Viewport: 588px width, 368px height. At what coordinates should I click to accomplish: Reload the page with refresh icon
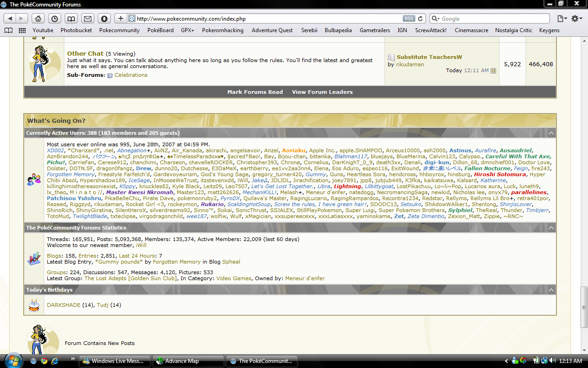click(420, 18)
